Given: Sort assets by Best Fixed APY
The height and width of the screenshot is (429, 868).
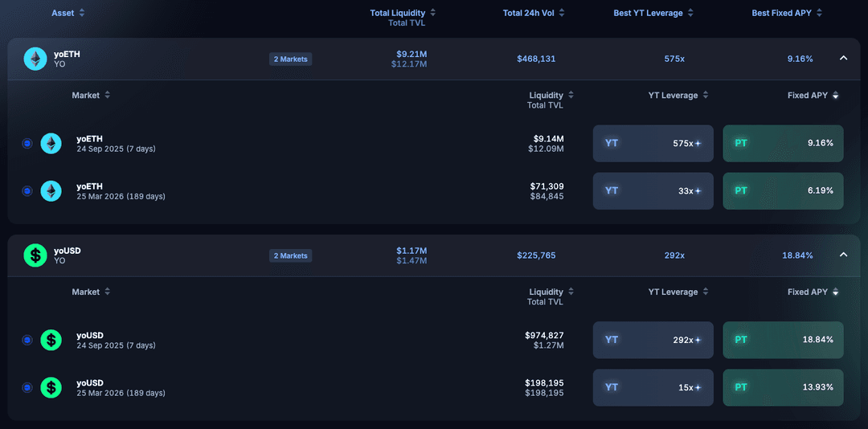Looking at the screenshot, I should (x=787, y=13).
